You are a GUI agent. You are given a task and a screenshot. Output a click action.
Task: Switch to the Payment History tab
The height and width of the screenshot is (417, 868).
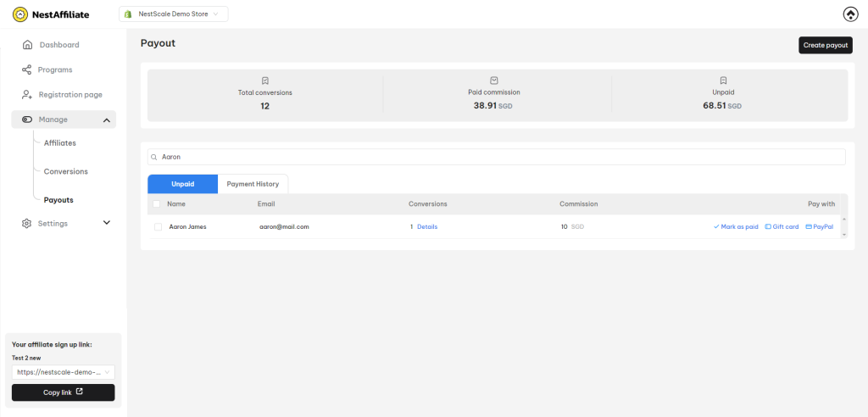(253, 184)
